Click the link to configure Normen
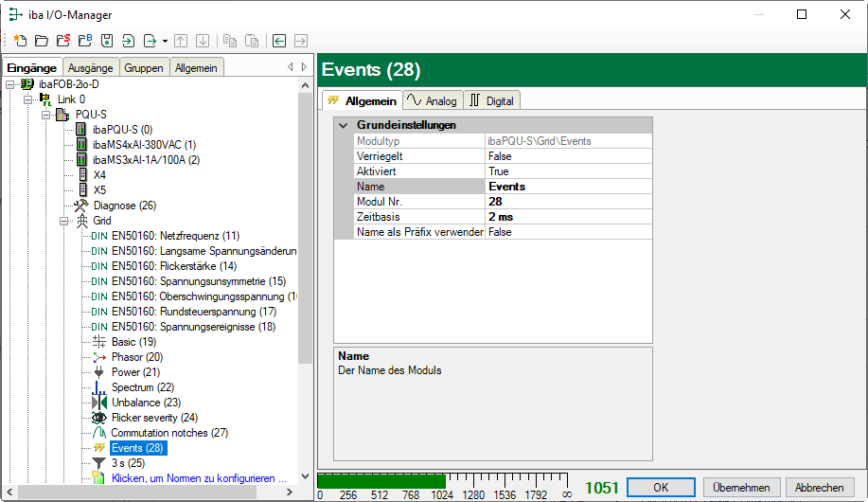 199,478
